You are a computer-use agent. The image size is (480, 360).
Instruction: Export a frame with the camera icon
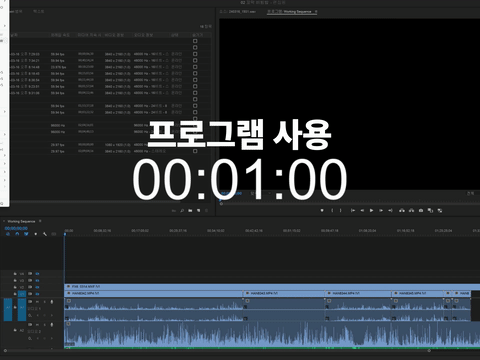point(421,210)
